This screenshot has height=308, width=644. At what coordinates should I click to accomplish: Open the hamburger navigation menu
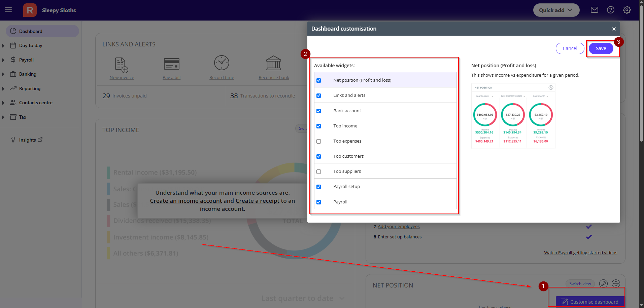click(8, 10)
